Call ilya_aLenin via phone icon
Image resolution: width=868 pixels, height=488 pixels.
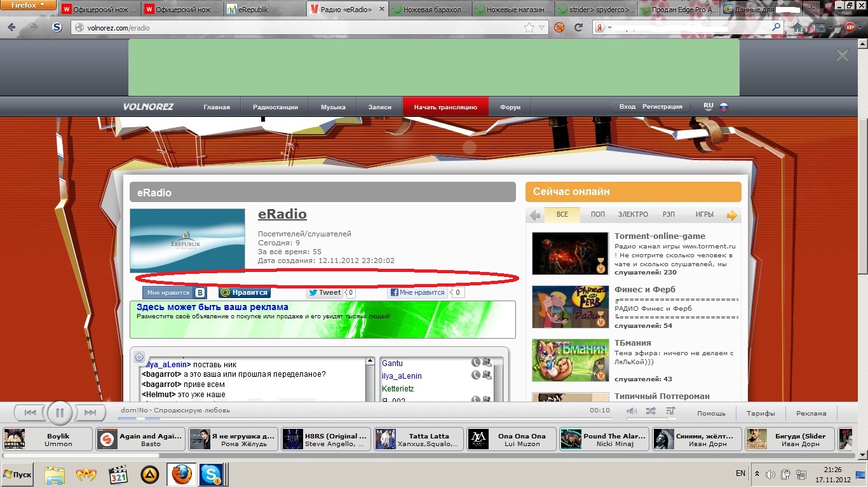(x=475, y=376)
